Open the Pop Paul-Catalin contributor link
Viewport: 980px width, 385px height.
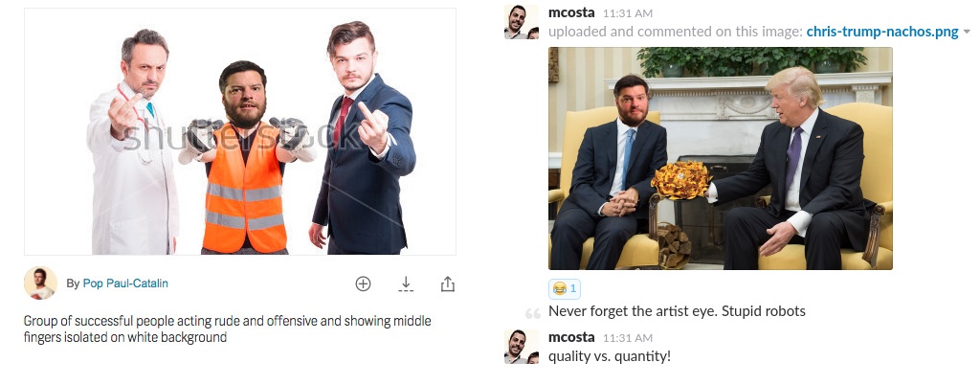[x=124, y=283]
